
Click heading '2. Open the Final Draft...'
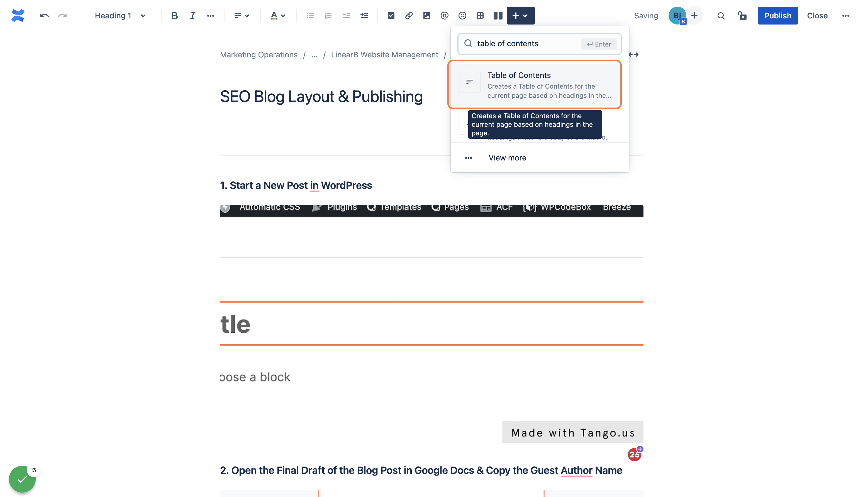[x=421, y=470]
